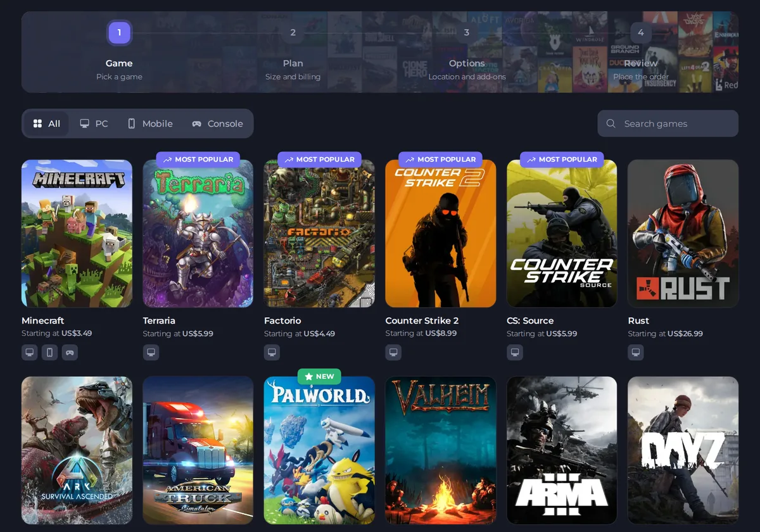Click the Location and add-ons step subtitle

click(467, 77)
